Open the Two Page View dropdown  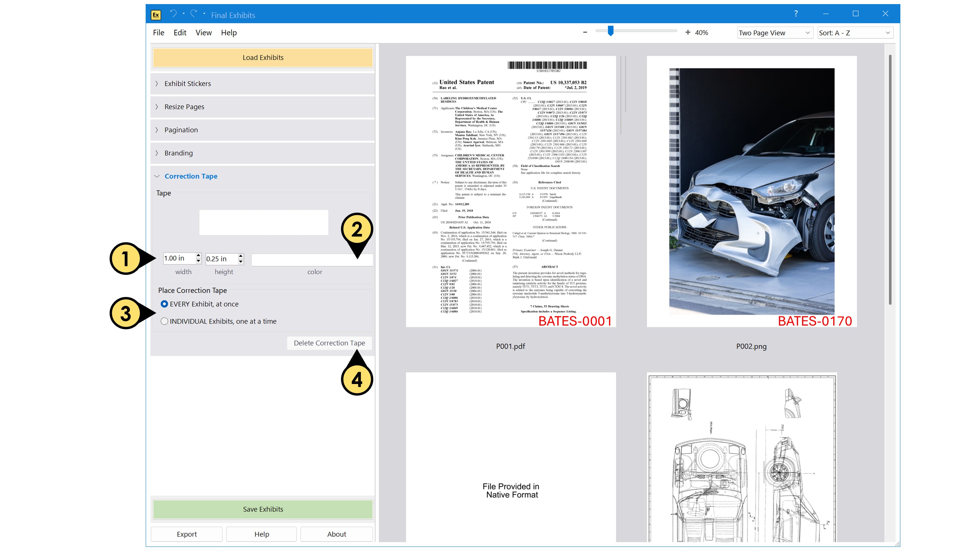tap(774, 33)
